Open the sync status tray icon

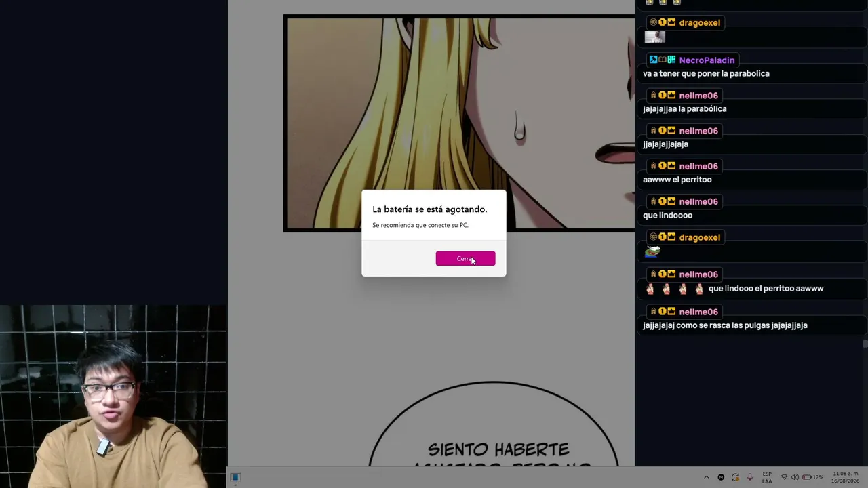pyautogui.click(x=735, y=477)
